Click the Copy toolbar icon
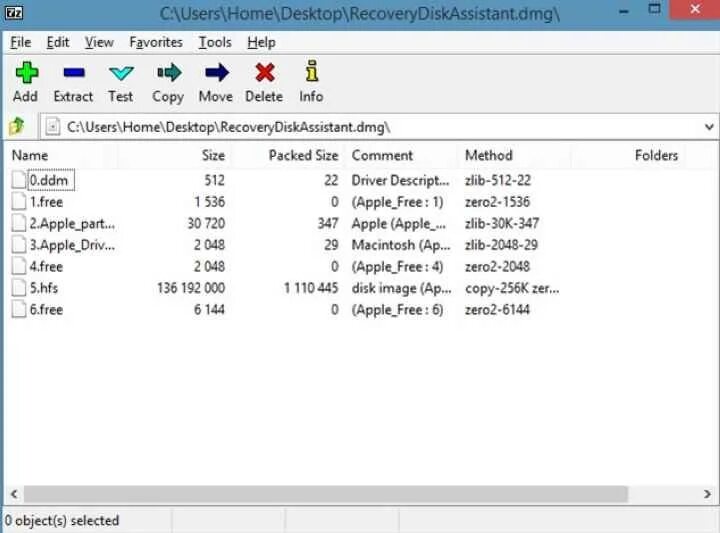Screen dimensions: 720x533 coord(169,73)
